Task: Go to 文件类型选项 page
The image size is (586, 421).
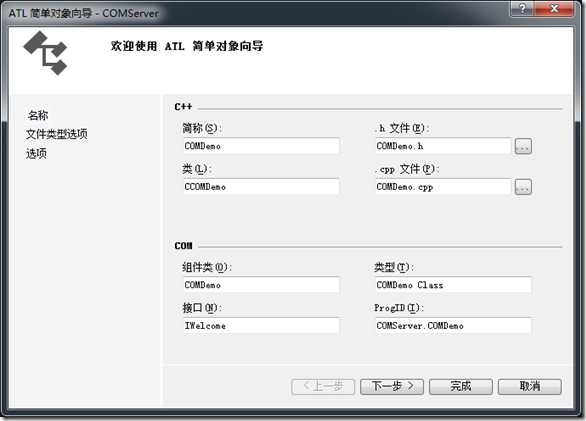Action: pos(57,134)
